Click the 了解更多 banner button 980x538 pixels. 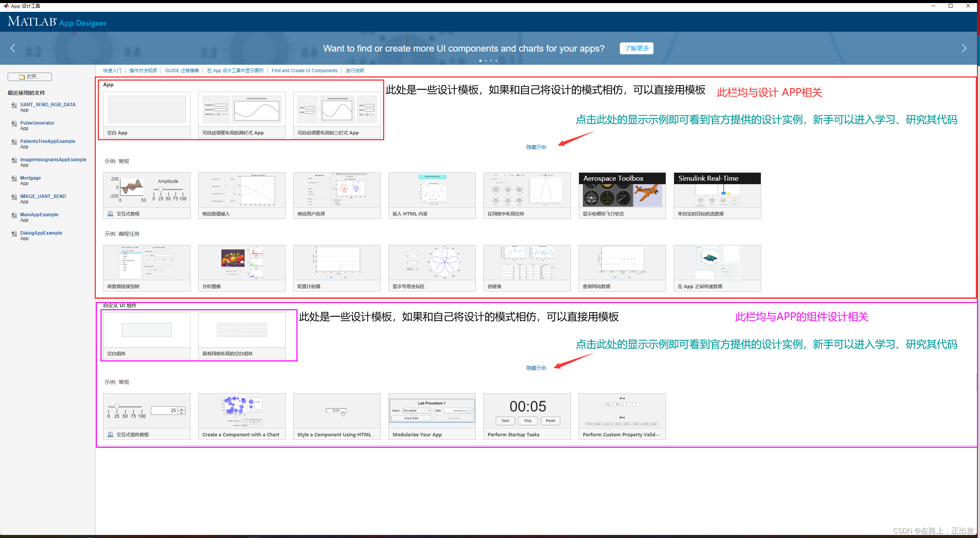636,48
